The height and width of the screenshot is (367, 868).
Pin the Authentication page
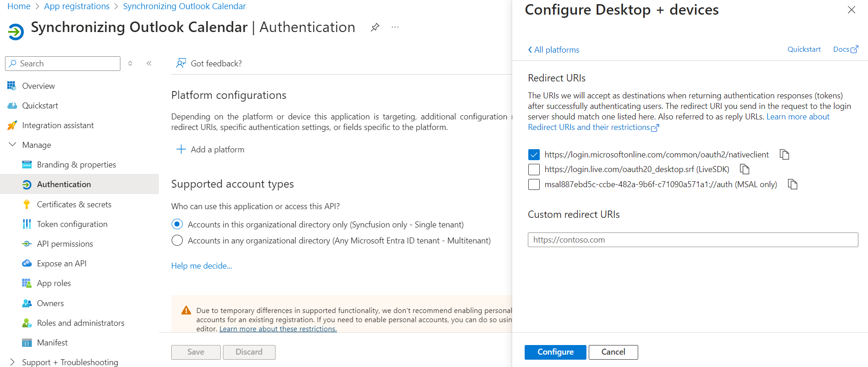tap(375, 27)
